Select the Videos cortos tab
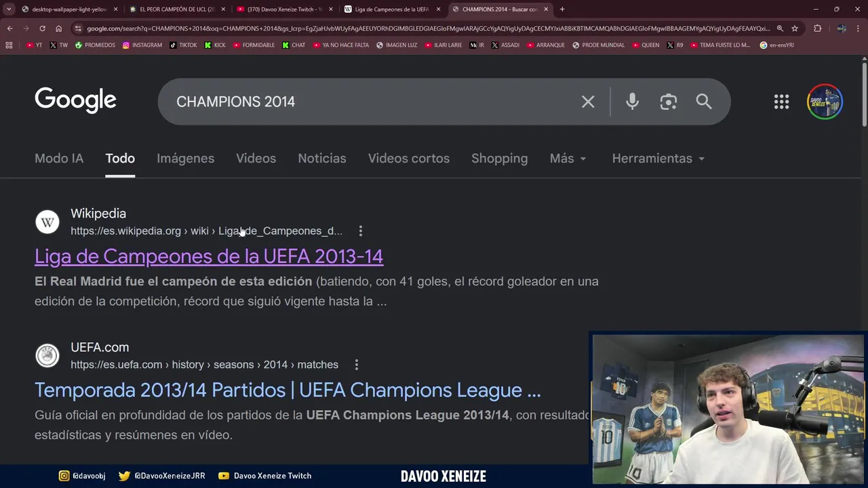 click(409, 159)
